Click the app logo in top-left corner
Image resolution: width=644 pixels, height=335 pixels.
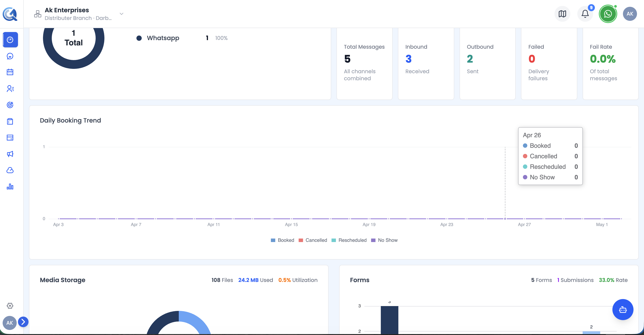pyautogui.click(x=10, y=14)
